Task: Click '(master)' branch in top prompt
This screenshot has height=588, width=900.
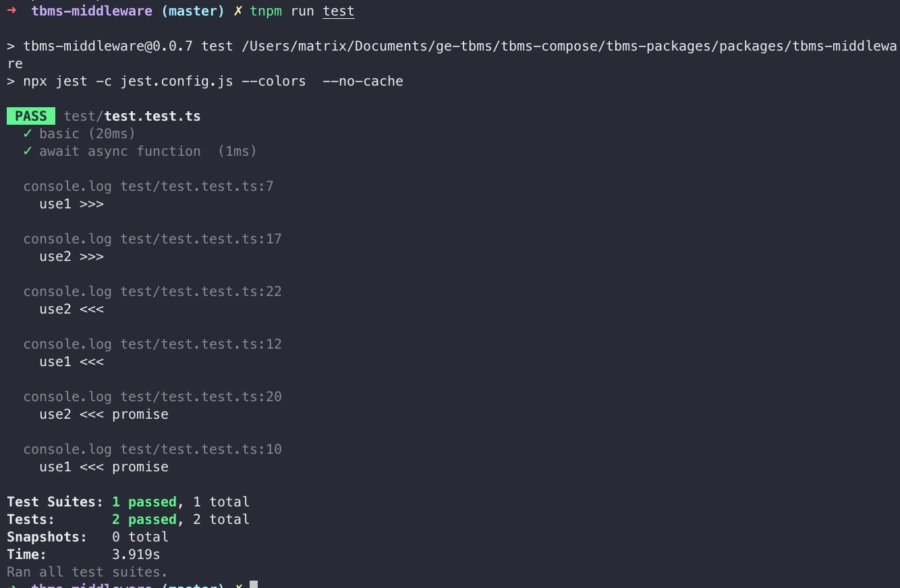Action: [x=193, y=11]
